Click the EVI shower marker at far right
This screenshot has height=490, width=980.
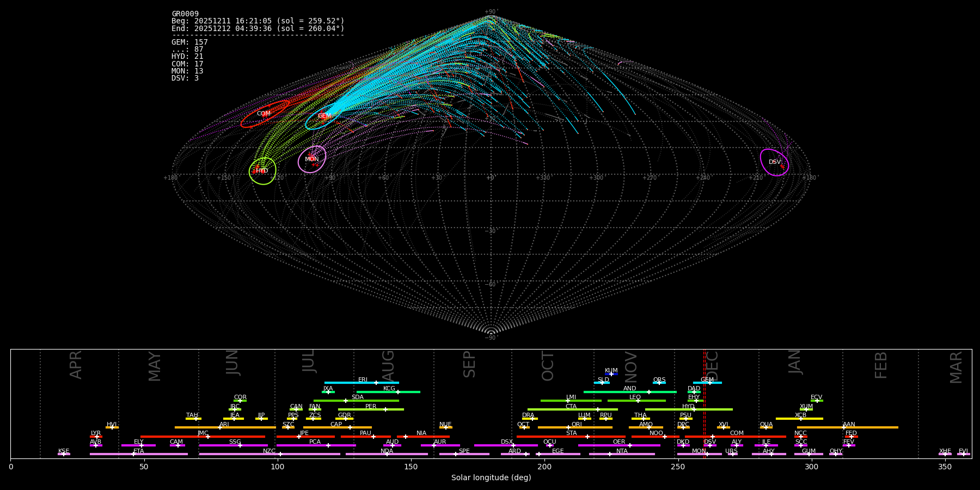pyautogui.click(x=963, y=454)
